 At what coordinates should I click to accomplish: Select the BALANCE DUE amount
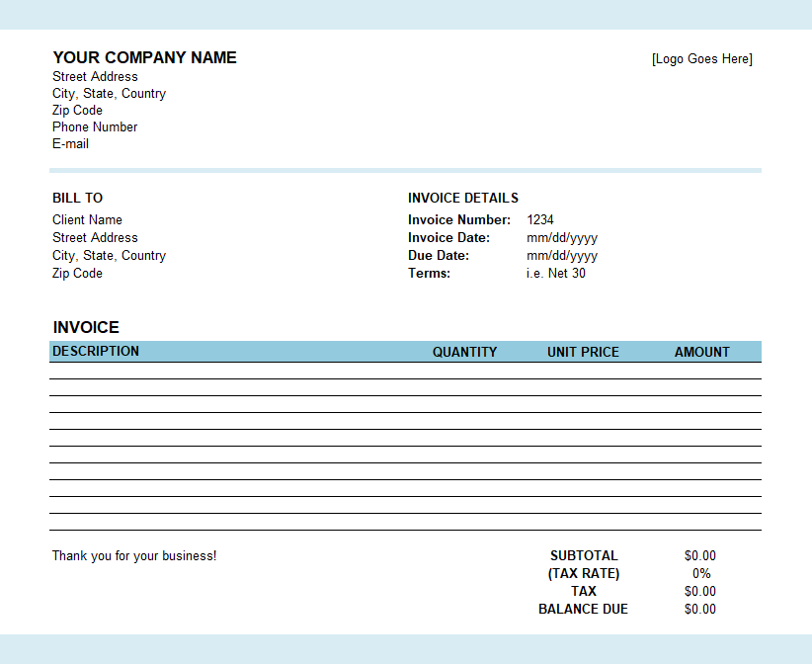point(700,609)
